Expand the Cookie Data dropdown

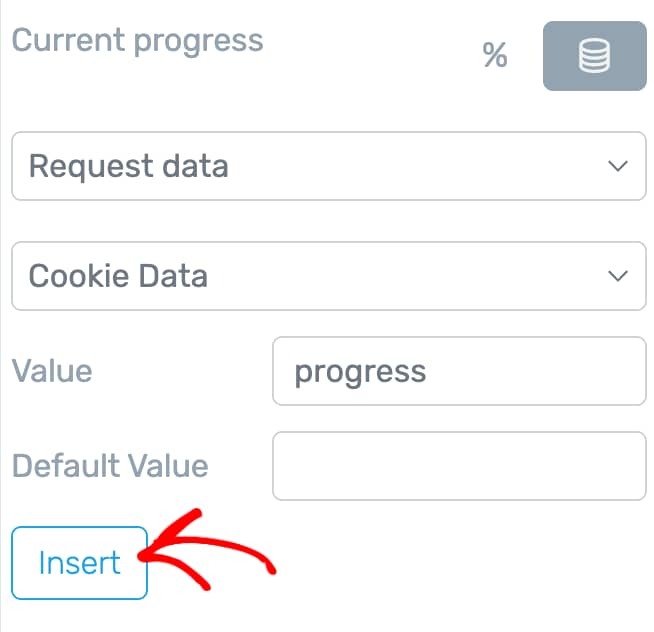click(329, 276)
